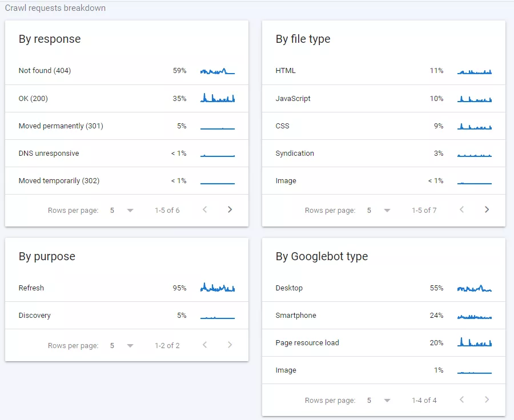Open rows per page dropdown in By Googlebot type
514x420 pixels.
pyautogui.click(x=379, y=401)
